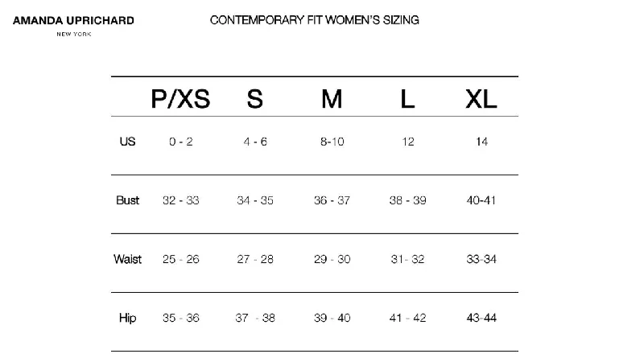Click the US row label
644x362 pixels.
pyautogui.click(x=127, y=142)
